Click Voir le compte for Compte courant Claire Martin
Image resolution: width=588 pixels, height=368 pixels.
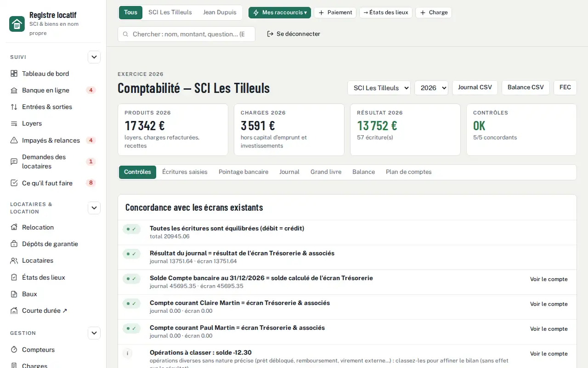[549, 304]
